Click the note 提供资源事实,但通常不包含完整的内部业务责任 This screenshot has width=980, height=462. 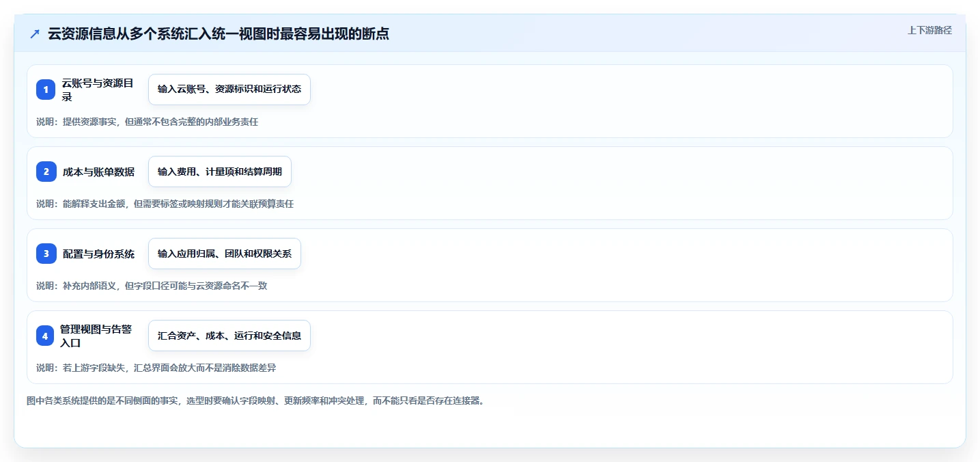(x=148, y=122)
